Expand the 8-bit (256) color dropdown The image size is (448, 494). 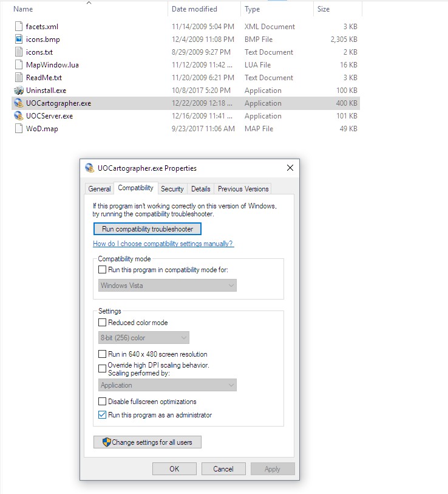tap(143, 338)
